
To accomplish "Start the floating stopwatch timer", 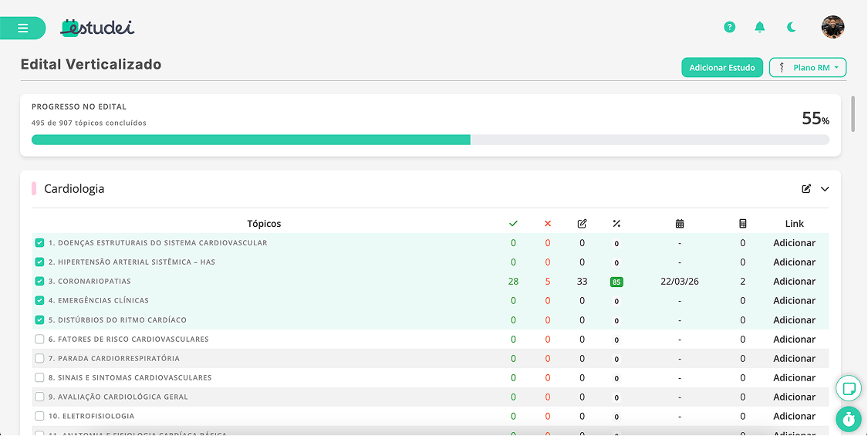I will tap(849, 419).
